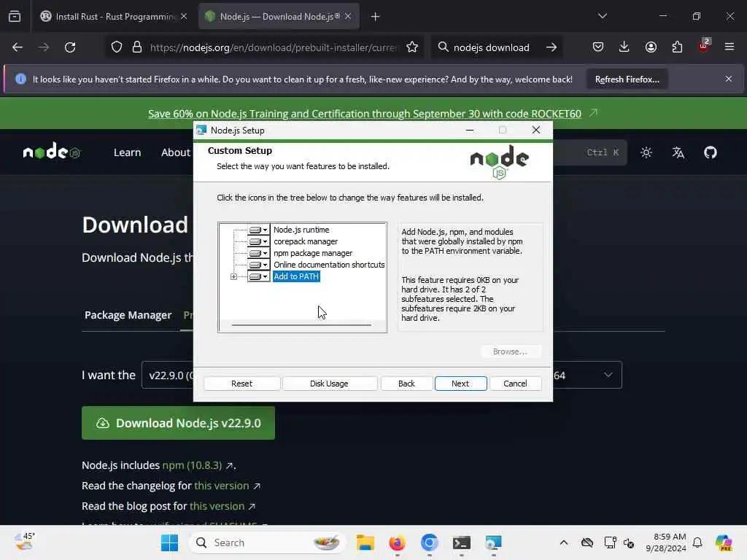The width and height of the screenshot is (747, 560).
Task: Reload the current page
Action: (x=70, y=47)
